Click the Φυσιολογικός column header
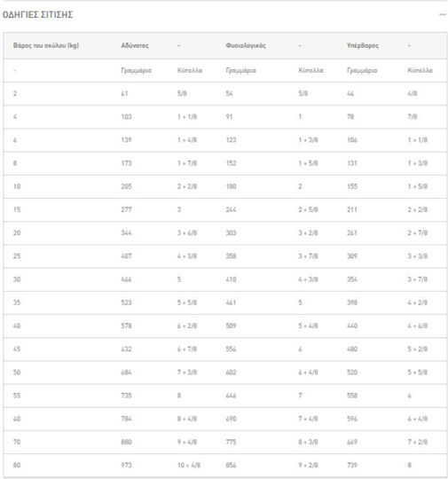448x479 pixels. click(246, 45)
